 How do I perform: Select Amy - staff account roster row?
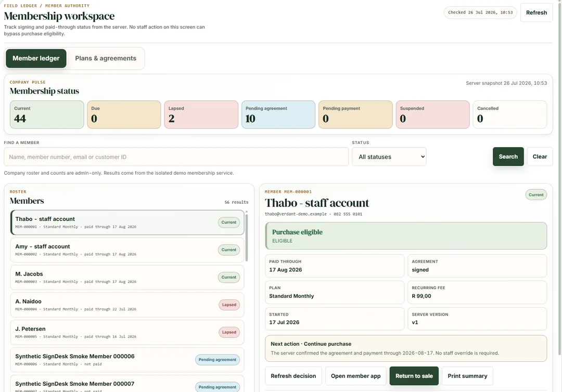click(127, 250)
